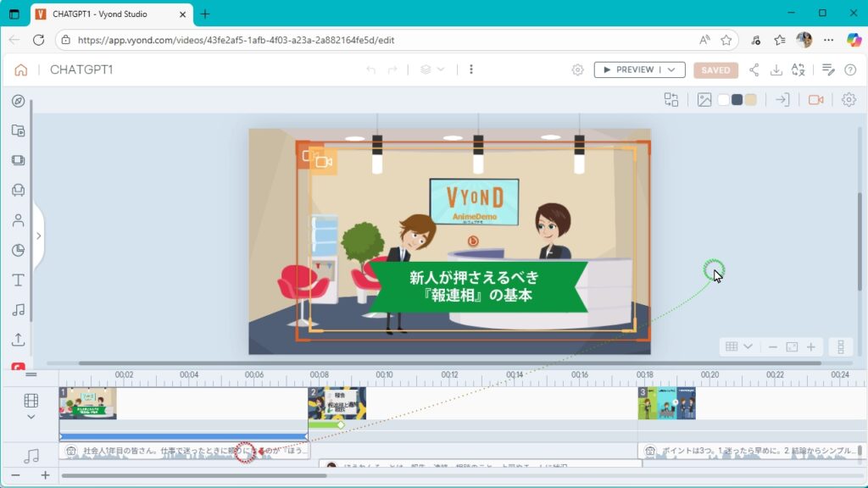Open the Templates library in sidebar
Viewport: 868px width, 488px height.
pyautogui.click(x=19, y=130)
